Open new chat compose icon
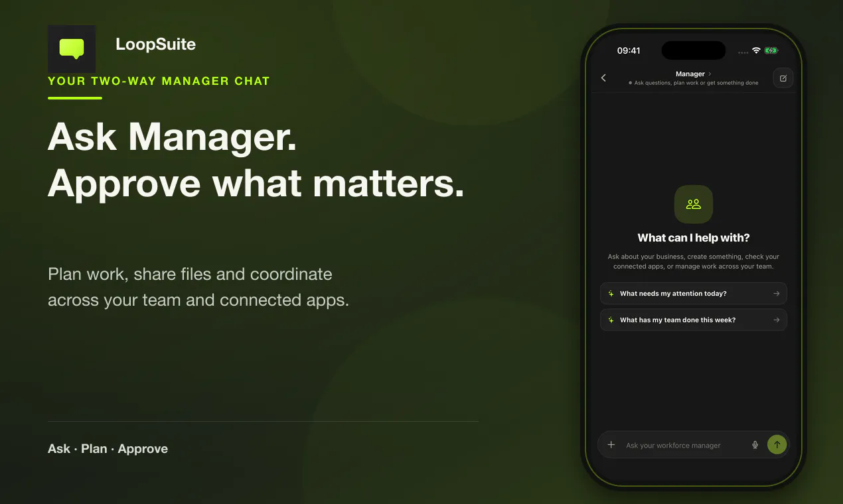 pos(783,78)
